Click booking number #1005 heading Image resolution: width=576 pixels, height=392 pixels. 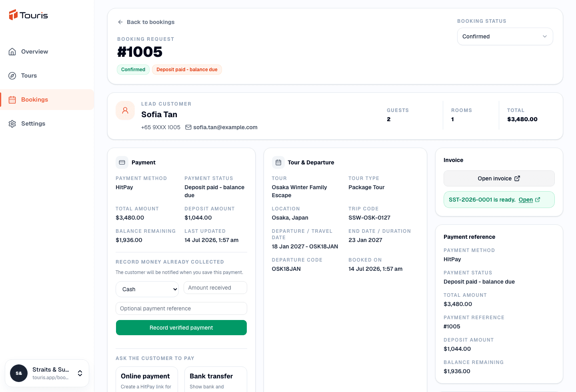[140, 52]
